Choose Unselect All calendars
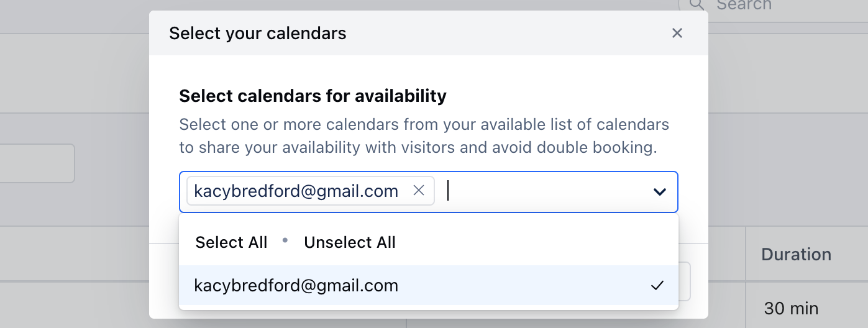868x328 pixels. coord(350,242)
